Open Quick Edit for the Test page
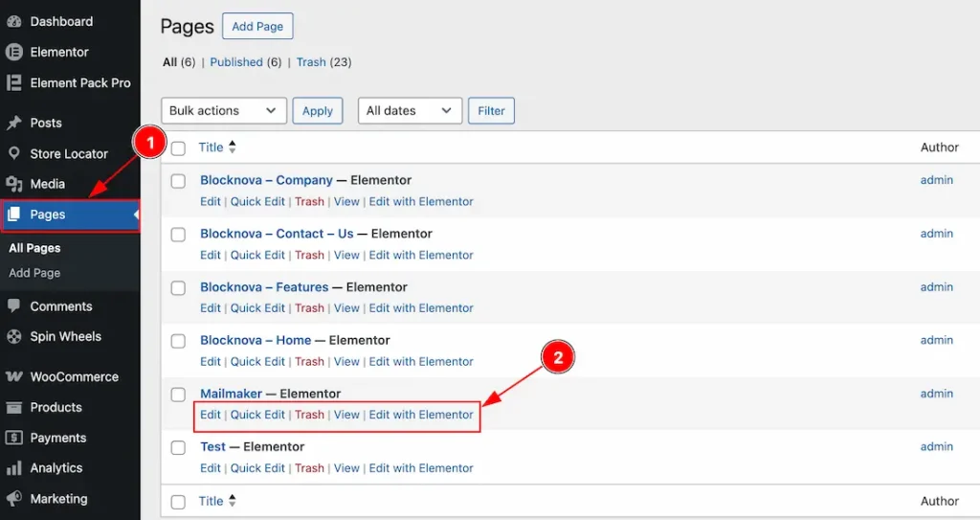Screen dimensions: 980x520 point(257,468)
